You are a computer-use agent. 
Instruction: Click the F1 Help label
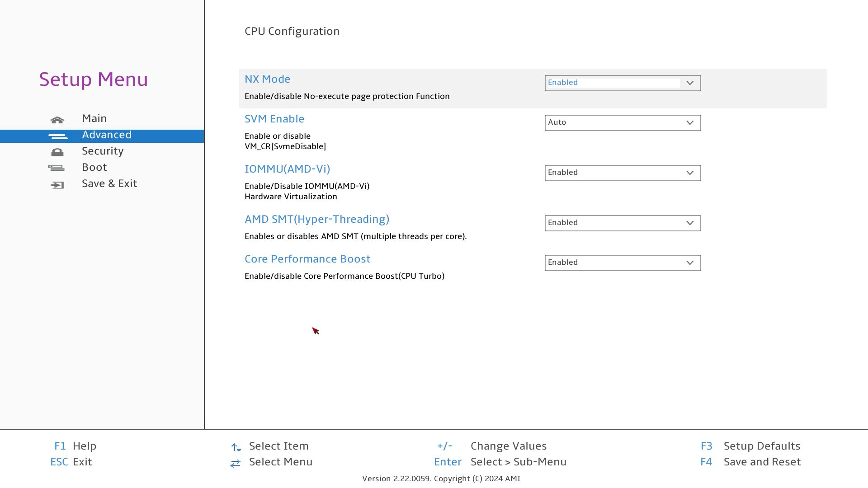tap(84, 446)
